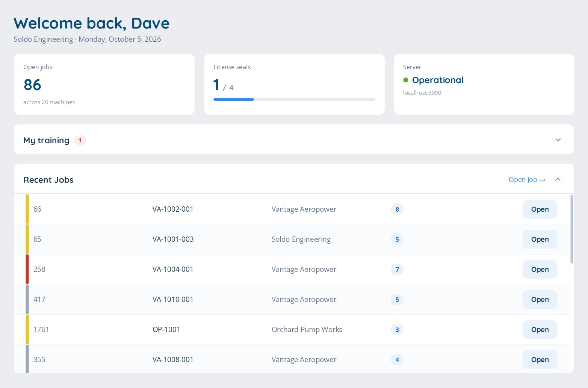Click the Orchard Pump Works customer name
588x388 pixels.
point(307,330)
